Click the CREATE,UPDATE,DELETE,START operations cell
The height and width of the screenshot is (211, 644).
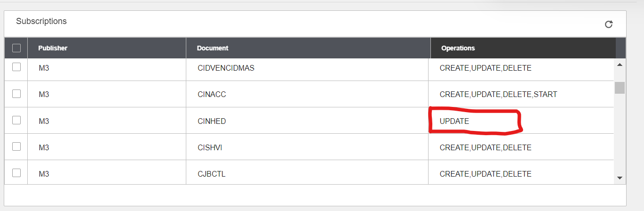(521, 95)
